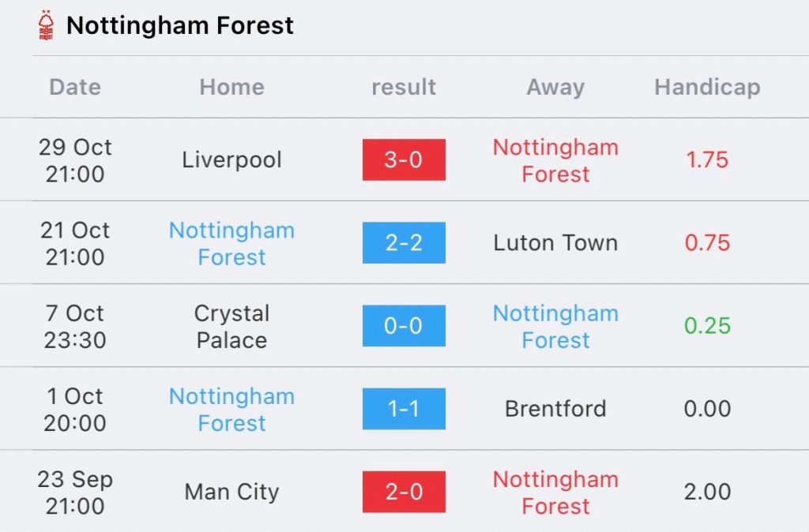
Task: Select Crystal Palace home team
Action: [x=231, y=326]
